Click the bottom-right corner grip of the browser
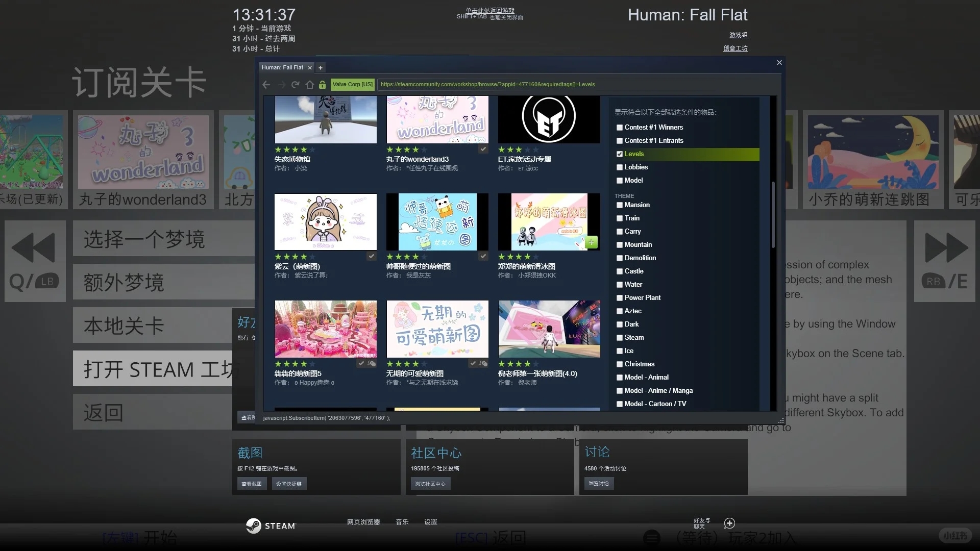This screenshot has width=980, height=551. (x=781, y=421)
